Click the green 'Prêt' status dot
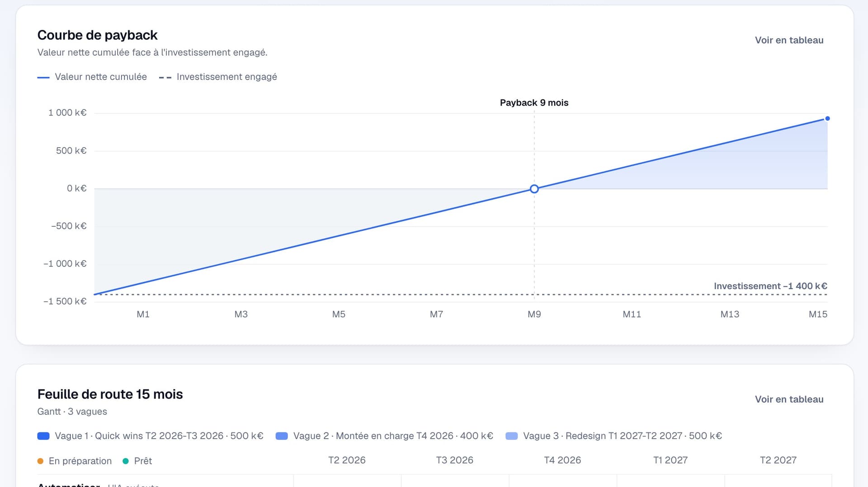 pos(126,461)
